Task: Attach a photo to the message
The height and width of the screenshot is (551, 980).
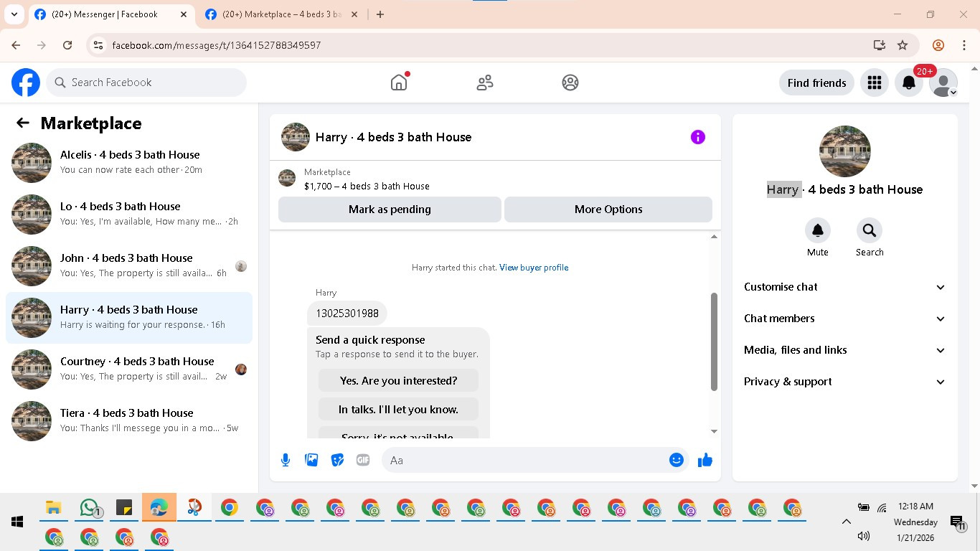Action: click(x=311, y=460)
